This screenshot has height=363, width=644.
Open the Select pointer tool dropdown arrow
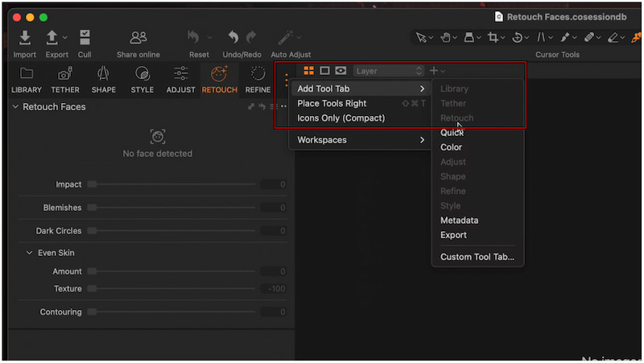click(x=431, y=38)
